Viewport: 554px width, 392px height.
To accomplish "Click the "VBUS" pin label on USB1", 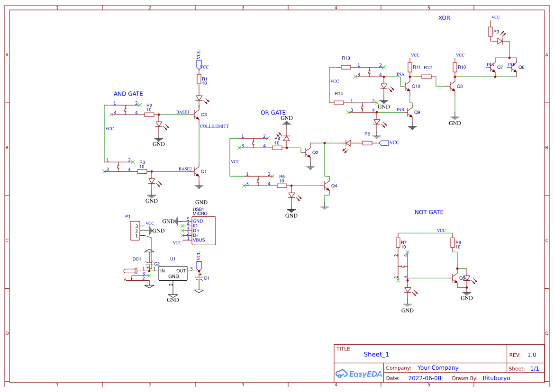I will point(199,241).
